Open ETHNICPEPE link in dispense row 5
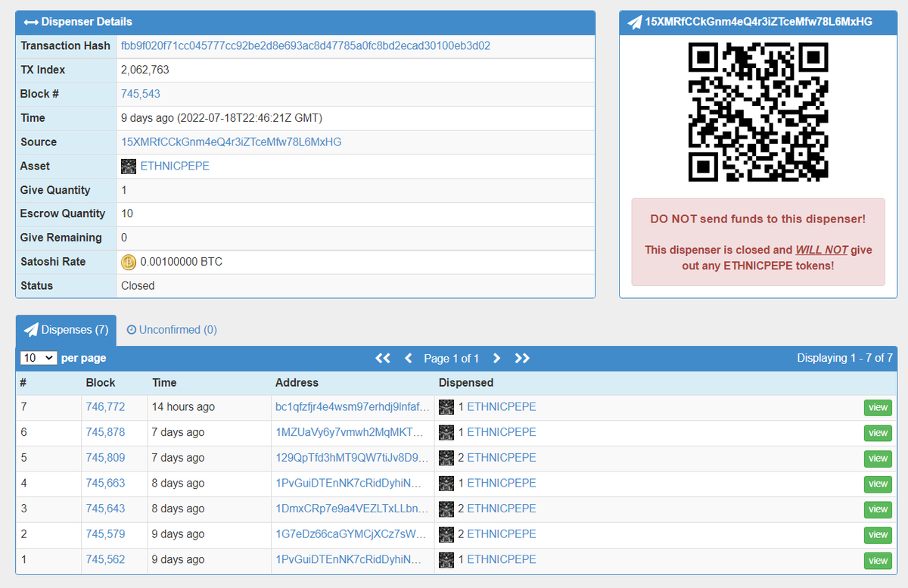 pos(501,457)
